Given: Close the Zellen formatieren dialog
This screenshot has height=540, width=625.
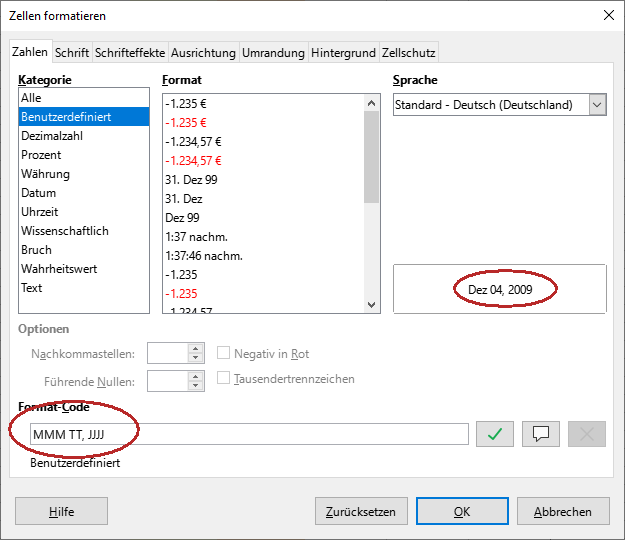Looking at the screenshot, I should tap(609, 16).
